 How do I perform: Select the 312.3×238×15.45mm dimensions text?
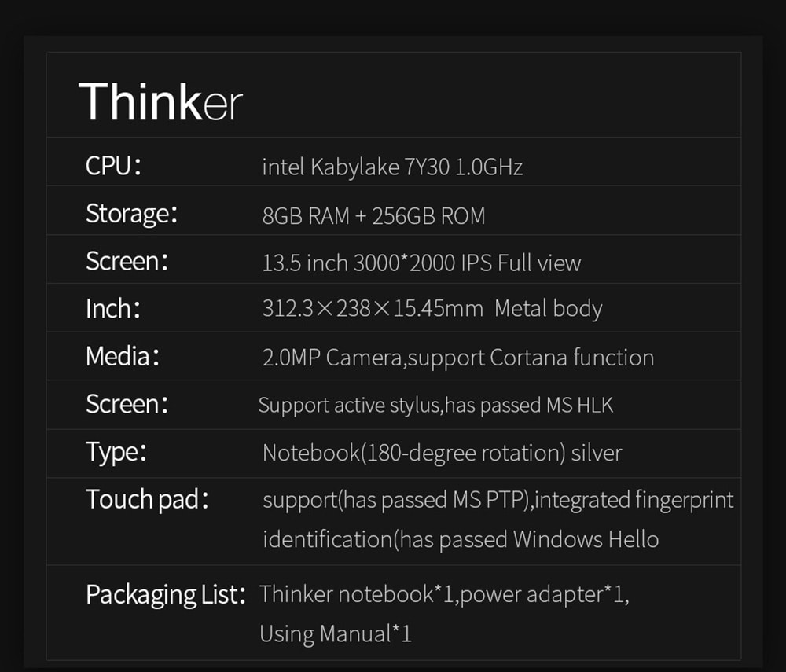tap(373, 309)
